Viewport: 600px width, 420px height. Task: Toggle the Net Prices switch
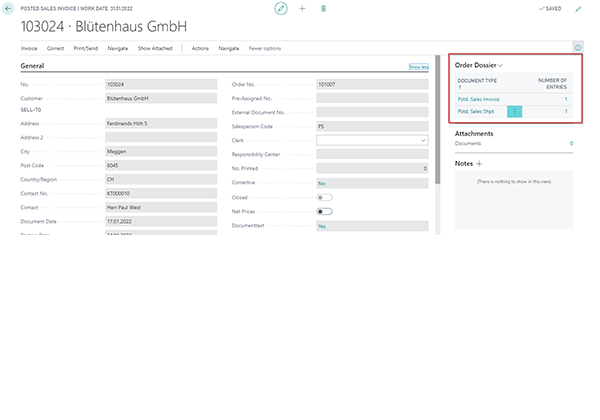pyautogui.click(x=325, y=212)
